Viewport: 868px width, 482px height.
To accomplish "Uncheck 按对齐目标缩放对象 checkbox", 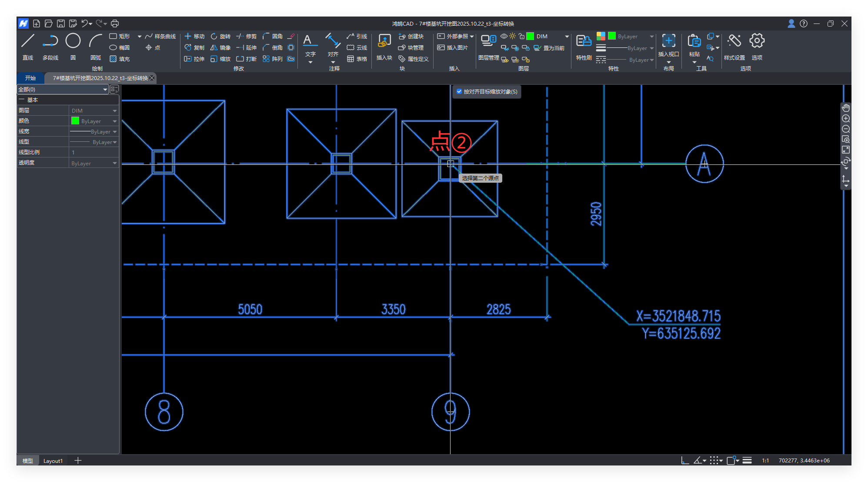I will [459, 91].
